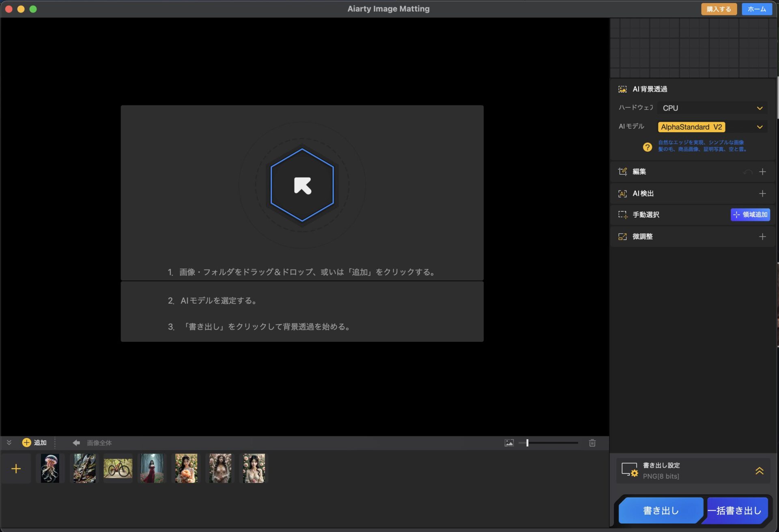Click the image size icon beside thumbnail slider
This screenshot has width=779, height=532.
[509, 443]
